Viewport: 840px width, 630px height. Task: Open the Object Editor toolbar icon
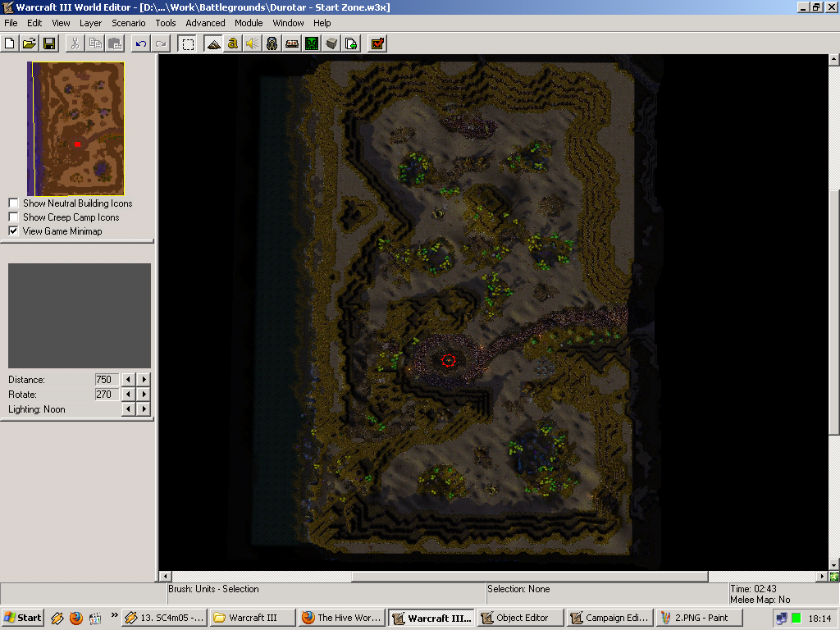272,43
